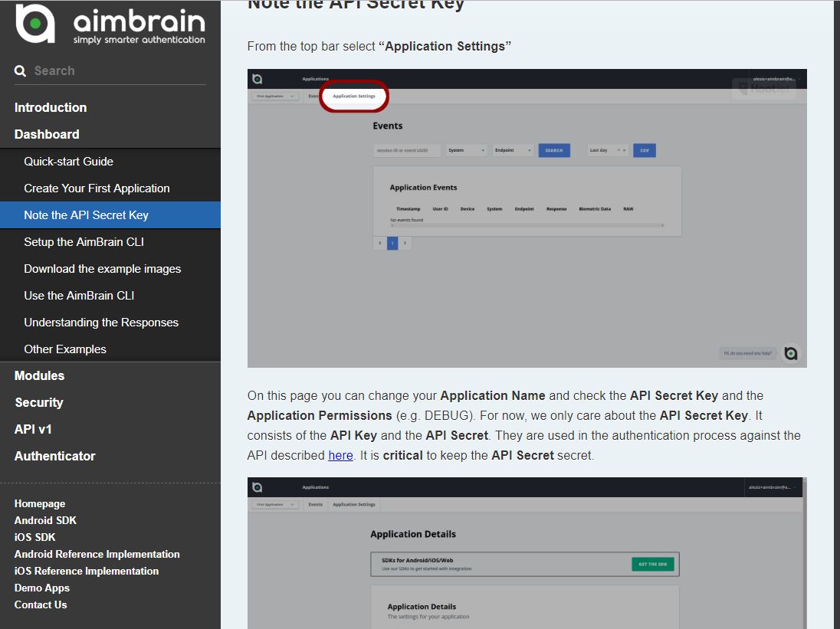Image resolution: width=840 pixels, height=629 pixels.
Task: Open the Contact Us link
Action: point(41,605)
